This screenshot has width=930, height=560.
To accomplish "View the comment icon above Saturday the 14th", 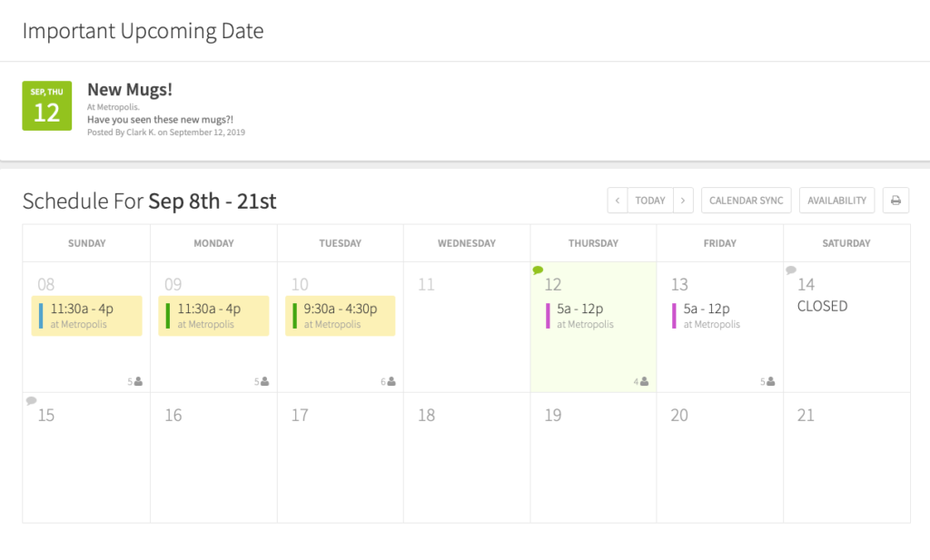I will [x=791, y=270].
